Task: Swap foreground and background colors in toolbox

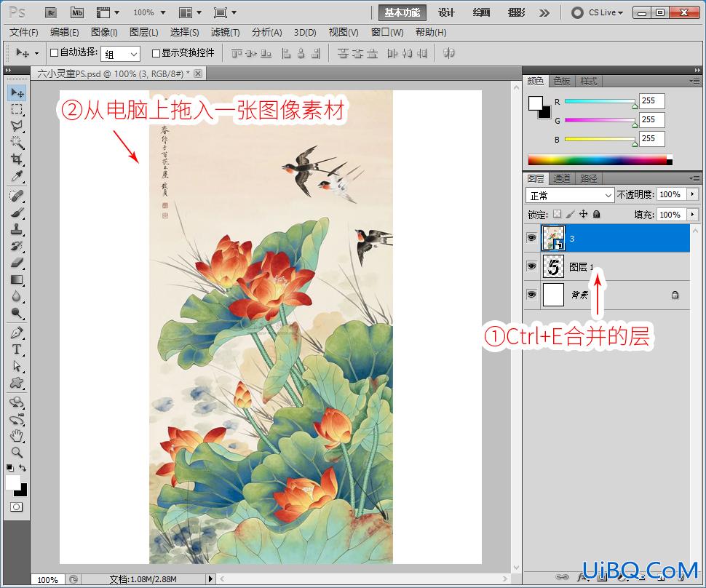Action: tap(23, 468)
